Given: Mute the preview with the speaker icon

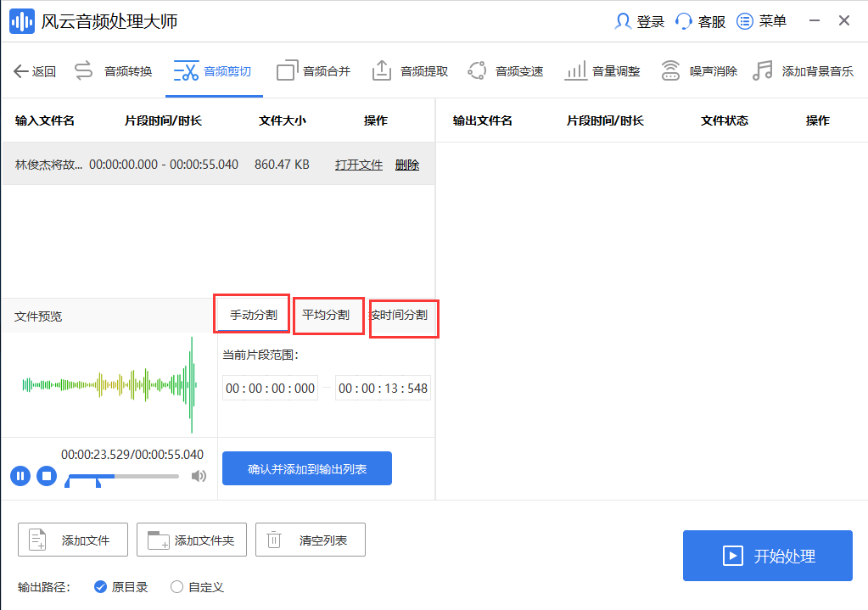Looking at the screenshot, I should (199, 476).
